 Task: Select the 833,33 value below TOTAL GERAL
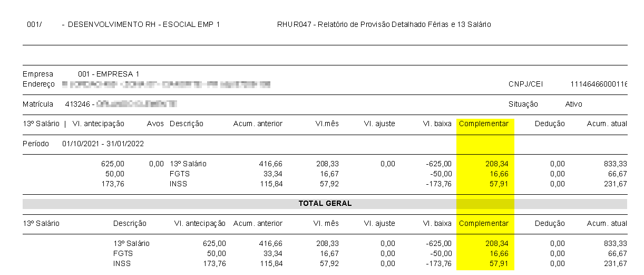coord(616,243)
